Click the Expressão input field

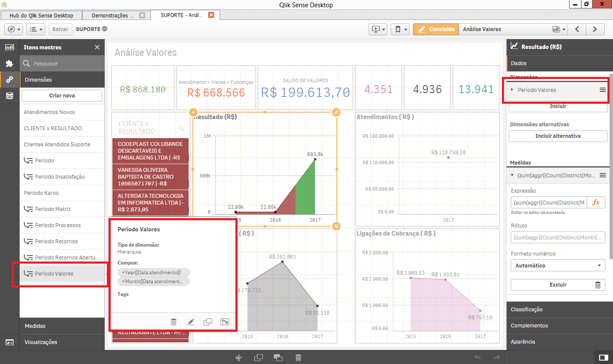pos(549,202)
